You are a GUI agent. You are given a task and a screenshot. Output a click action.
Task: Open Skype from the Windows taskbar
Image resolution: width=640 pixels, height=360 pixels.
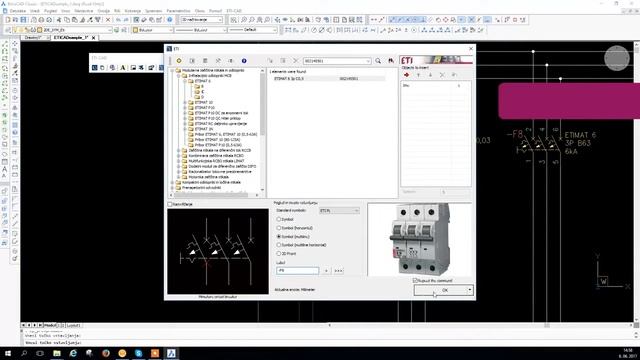[x=138, y=353]
